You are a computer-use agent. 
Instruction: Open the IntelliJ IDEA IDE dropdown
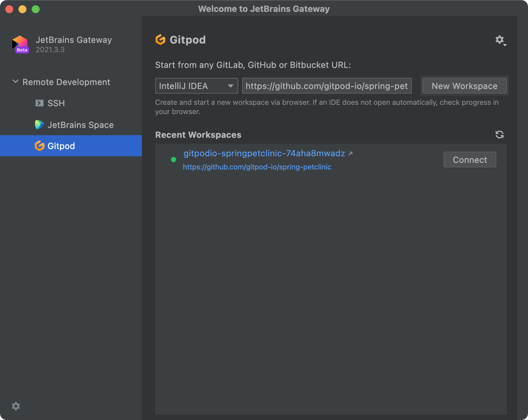(x=196, y=86)
